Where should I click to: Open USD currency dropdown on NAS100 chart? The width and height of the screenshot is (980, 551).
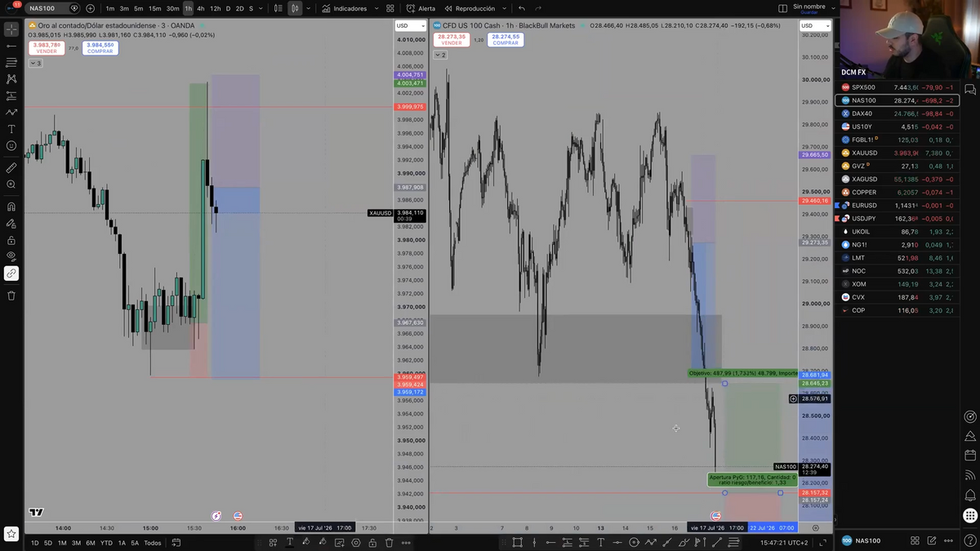[815, 26]
